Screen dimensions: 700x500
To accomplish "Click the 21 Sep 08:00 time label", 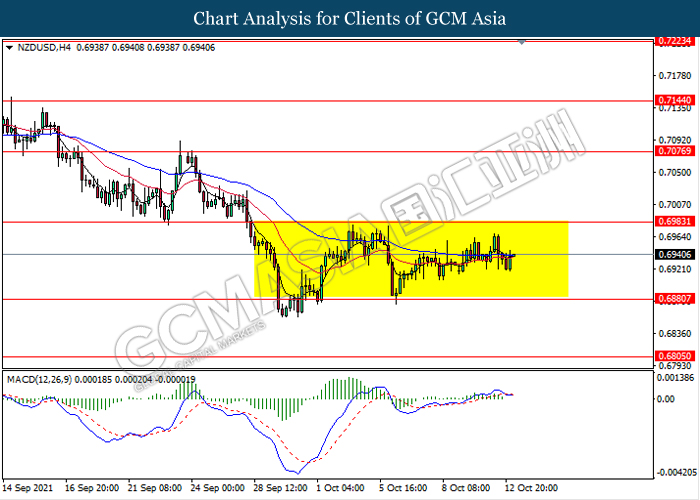I will 155,488.
